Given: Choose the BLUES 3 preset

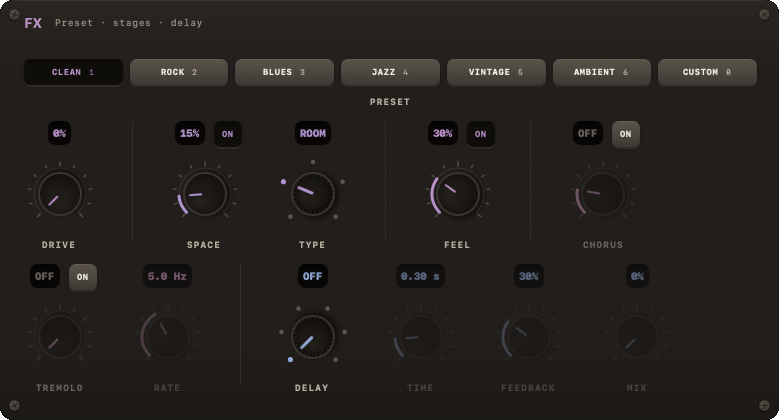Looking at the screenshot, I should [284, 72].
